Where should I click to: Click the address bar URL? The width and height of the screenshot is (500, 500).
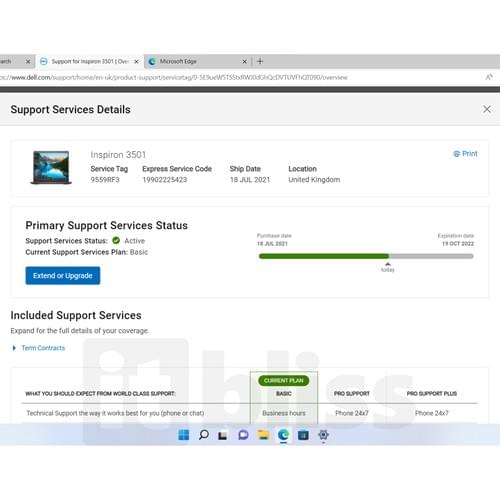point(174,77)
